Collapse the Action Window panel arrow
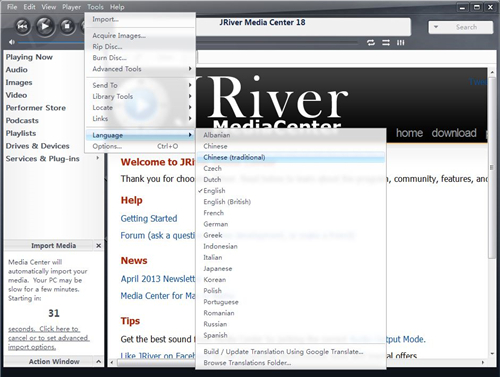Image resolution: width=500 pixels, height=377 pixels. pyautogui.click(x=99, y=361)
